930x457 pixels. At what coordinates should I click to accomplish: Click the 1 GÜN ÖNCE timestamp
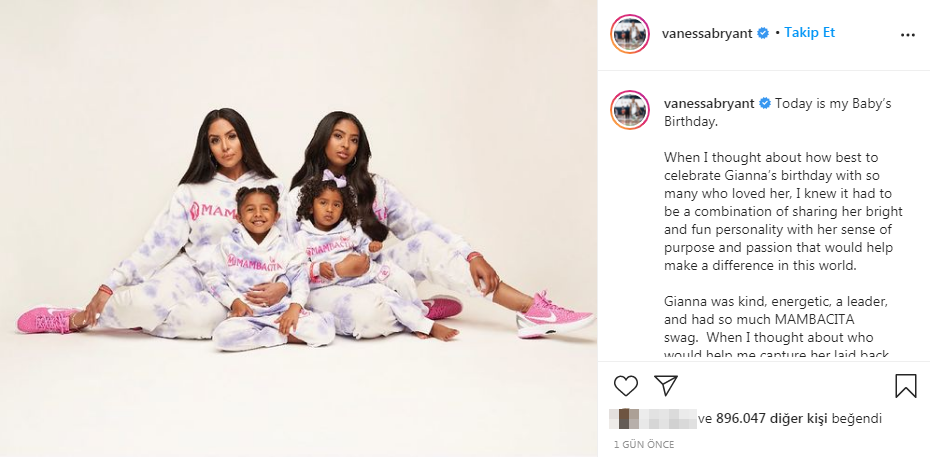pos(644,445)
